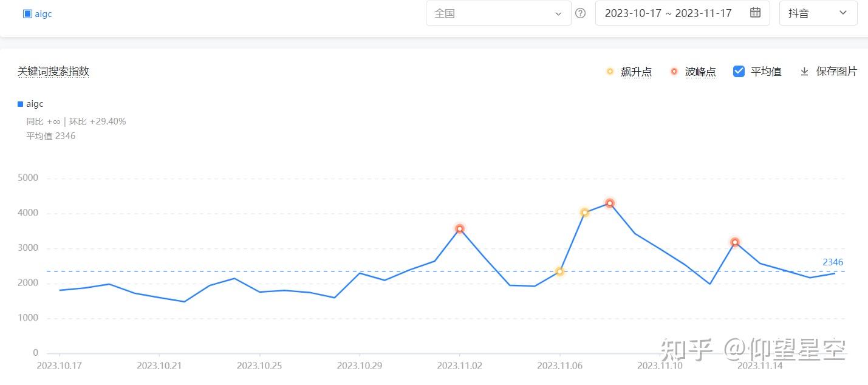The image size is (868, 385).
Task: Click the blue aigc keyword tag icon
Action: coord(27,14)
